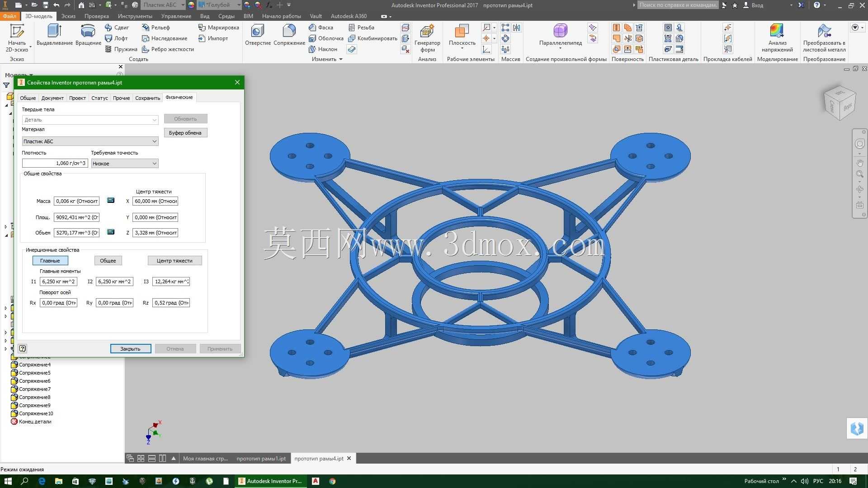Screen dimensions: 868x488
Task: Click the Плотность density field
Action: pos(55,164)
